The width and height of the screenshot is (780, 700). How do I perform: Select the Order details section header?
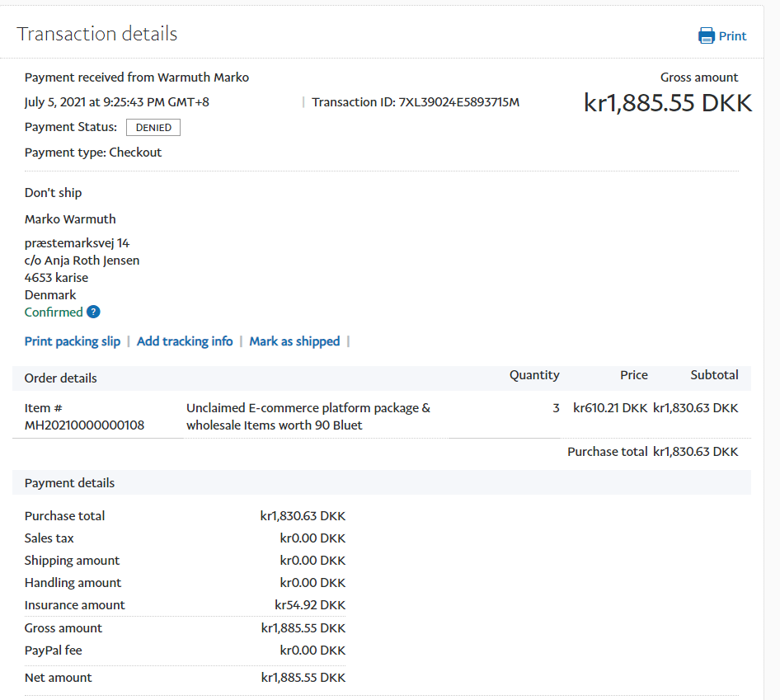(61, 378)
